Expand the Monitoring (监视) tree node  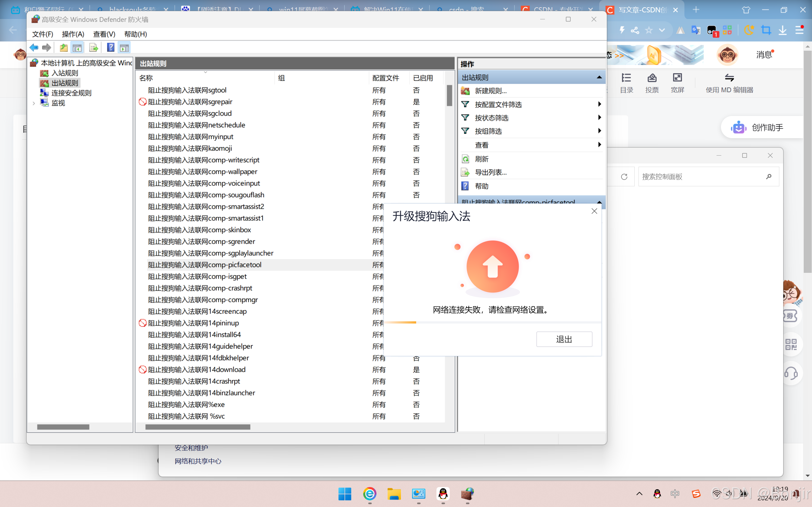[34, 103]
